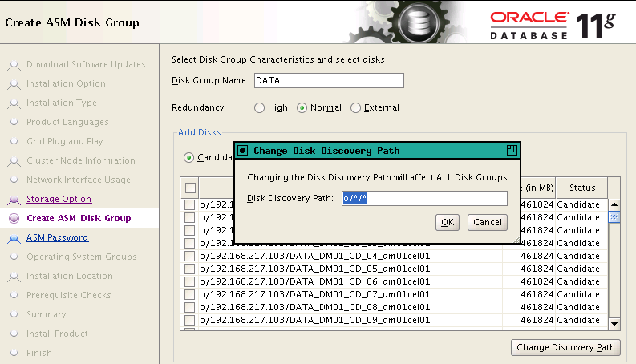Click the Download Software Updates step
The width and height of the screenshot is (636, 364).
(x=86, y=64)
